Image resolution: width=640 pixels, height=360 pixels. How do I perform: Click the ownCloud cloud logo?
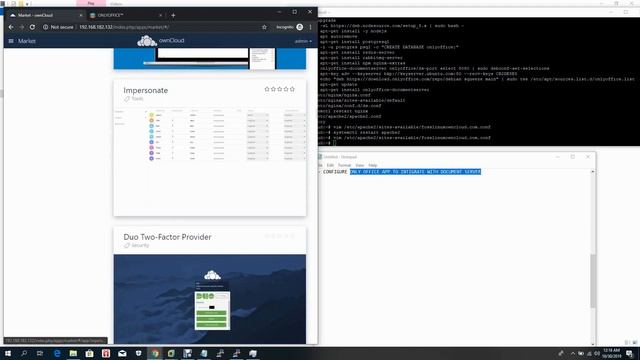pyautogui.click(x=147, y=41)
